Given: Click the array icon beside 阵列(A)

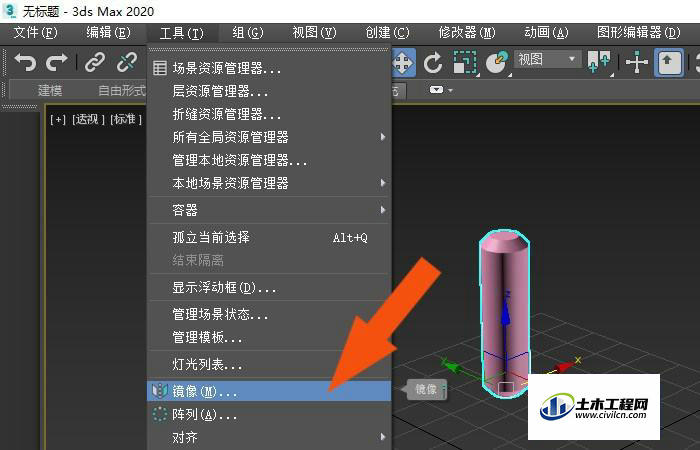Looking at the screenshot, I should pyautogui.click(x=160, y=414).
